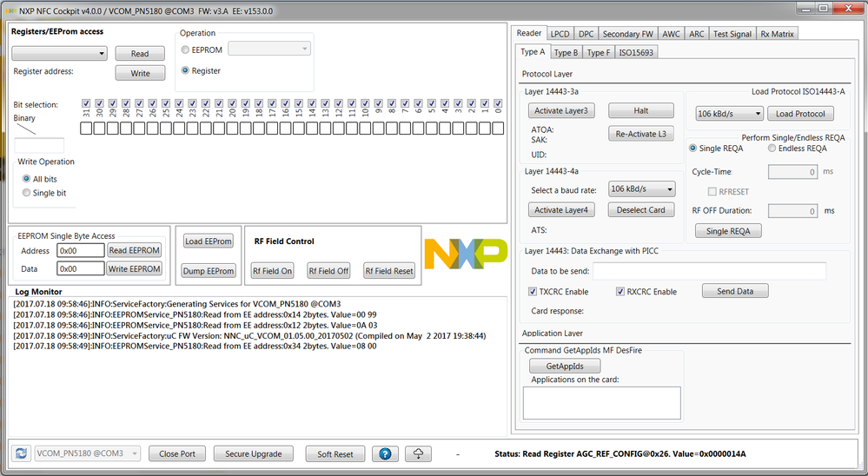868x476 pixels.
Task: Click binary box for bit 0
Action: click(498, 129)
